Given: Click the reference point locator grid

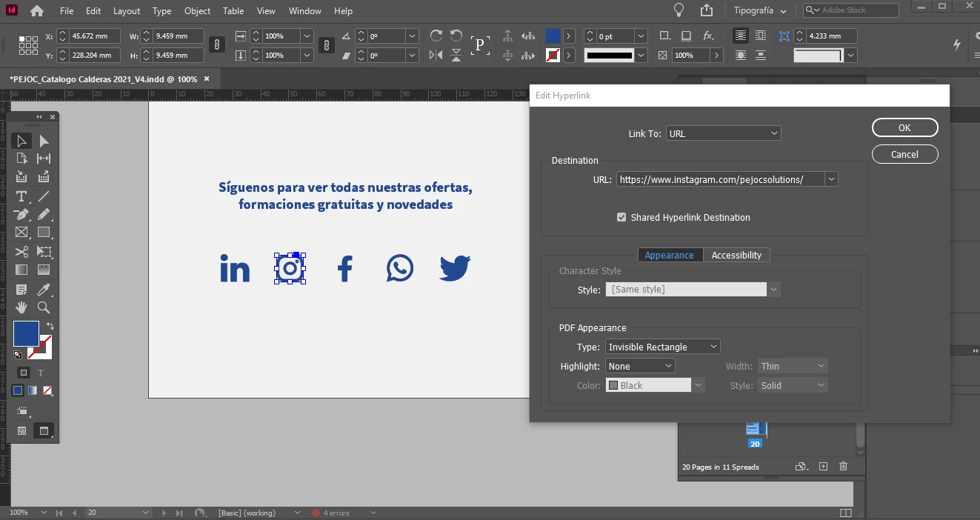Looking at the screenshot, I should pos(28,45).
